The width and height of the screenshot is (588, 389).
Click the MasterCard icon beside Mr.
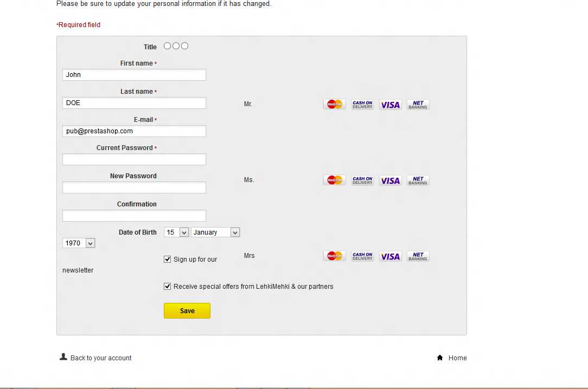[334, 104]
